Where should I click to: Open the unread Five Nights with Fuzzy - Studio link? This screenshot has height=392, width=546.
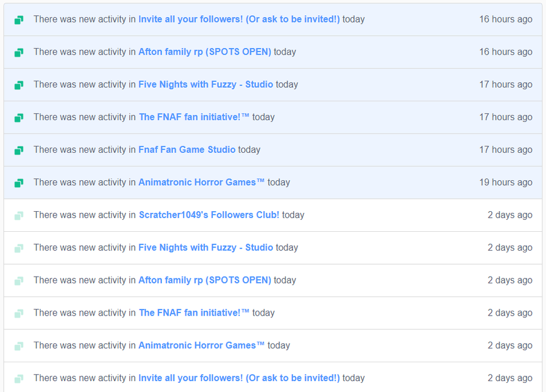(x=206, y=84)
